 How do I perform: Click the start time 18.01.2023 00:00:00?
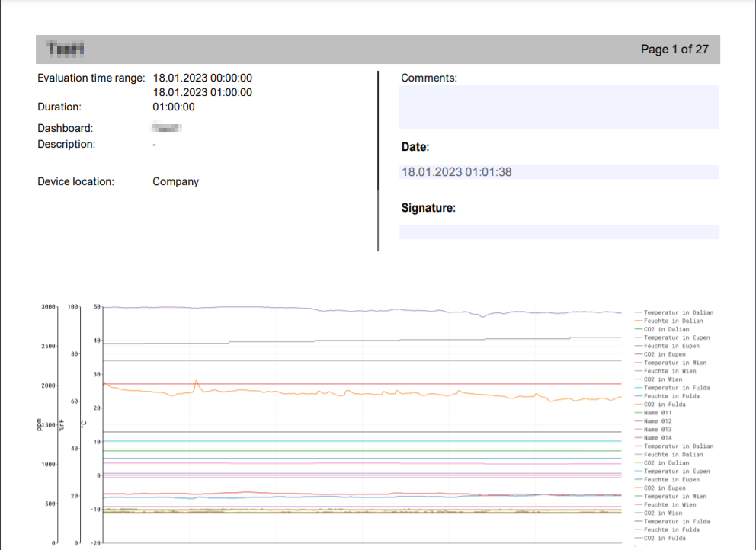(x=203, y=78)
